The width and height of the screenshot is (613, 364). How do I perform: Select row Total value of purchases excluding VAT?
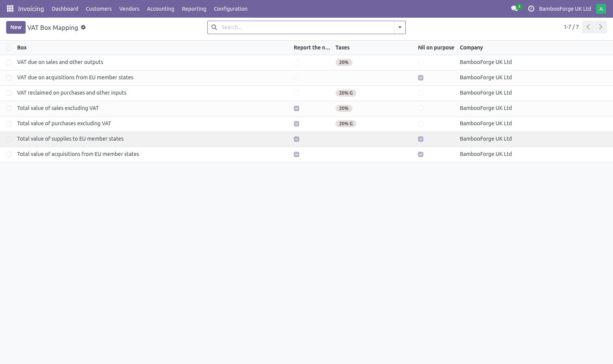point(9,124)
